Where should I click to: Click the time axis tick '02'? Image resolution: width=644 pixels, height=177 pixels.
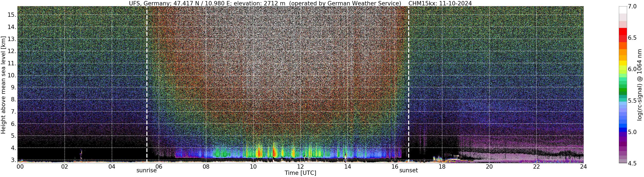point(65,166)
